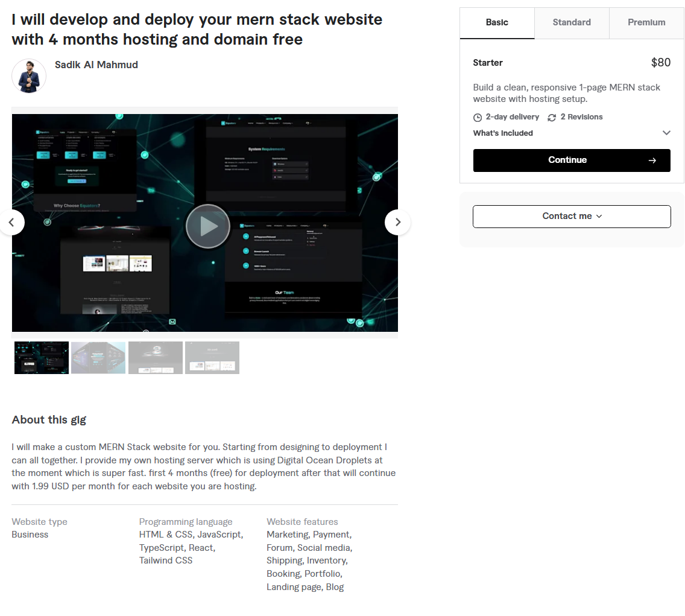Select the first gallery thumbnail

[42, 358]
